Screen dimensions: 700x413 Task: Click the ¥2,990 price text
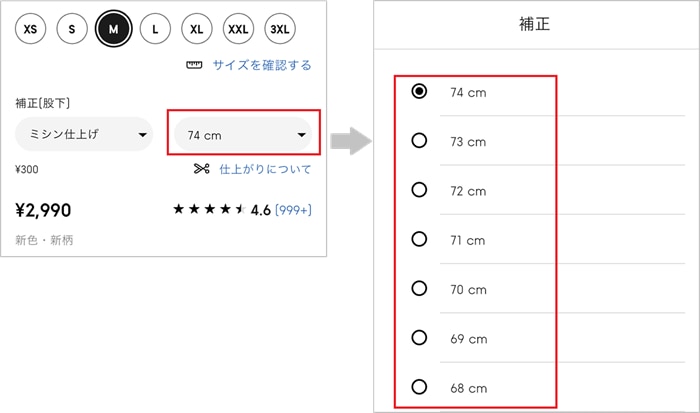43,210
